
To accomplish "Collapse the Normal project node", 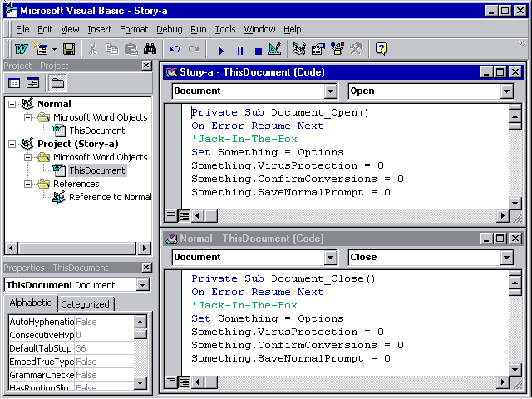I will tap(12, 104).
